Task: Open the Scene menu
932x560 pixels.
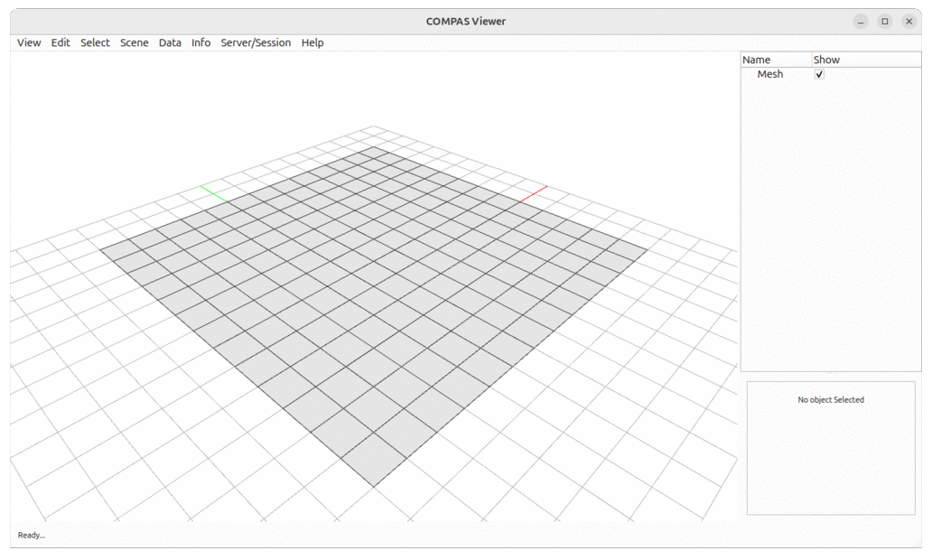Action: point(134,42)
